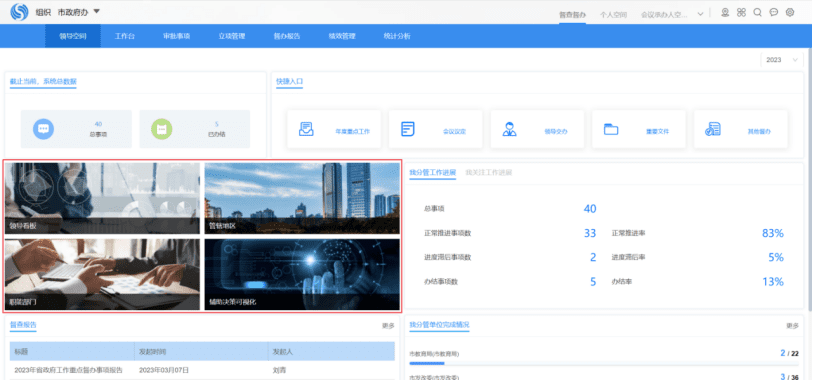Open the 统计分析 menu item
This screenshot has width=813, height=381.
[397, 36]
